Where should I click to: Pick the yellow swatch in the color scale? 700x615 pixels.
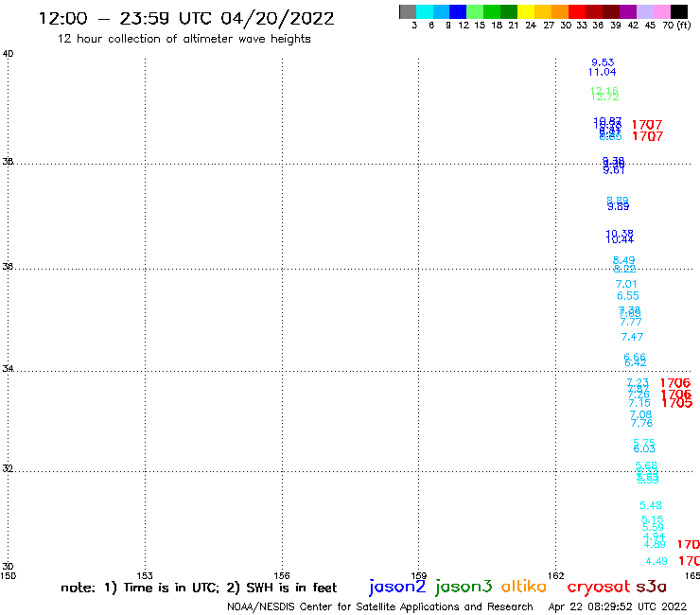(526, 11)
